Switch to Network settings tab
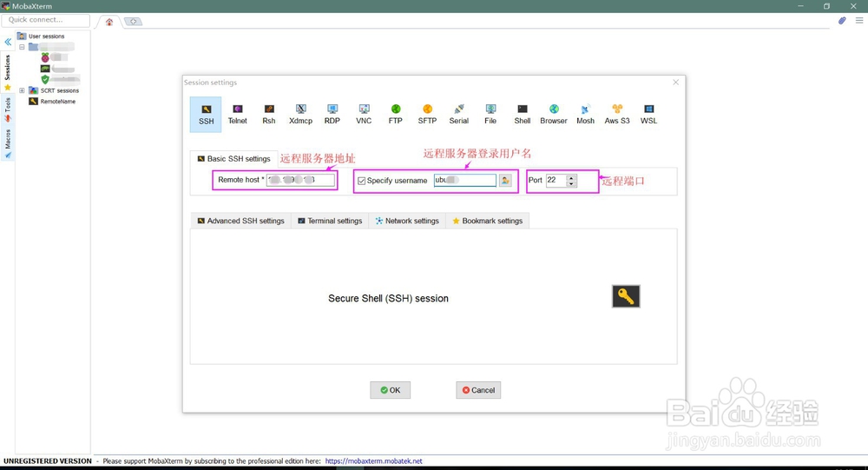Screen dimensions: 868x470 pyautogui.click(x=407, y=221)
